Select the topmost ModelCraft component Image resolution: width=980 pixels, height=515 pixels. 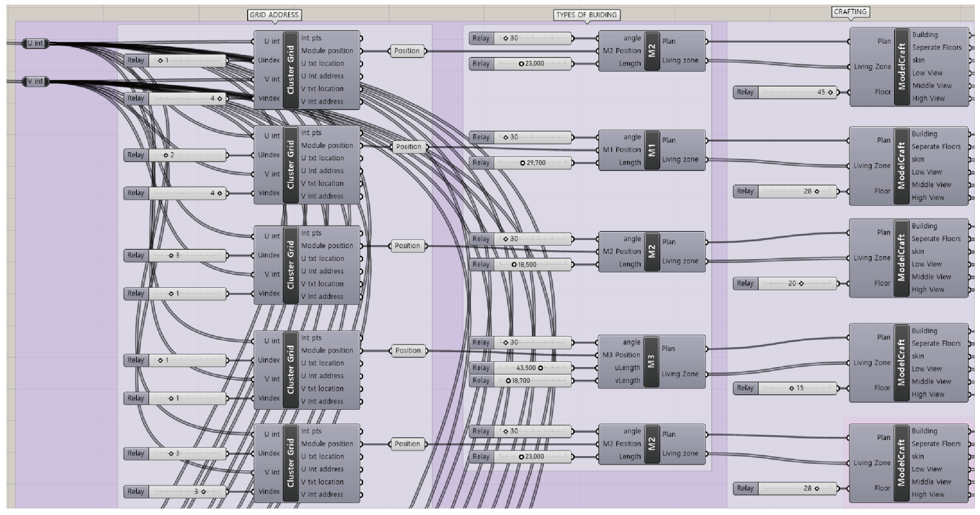coord(902,67)
